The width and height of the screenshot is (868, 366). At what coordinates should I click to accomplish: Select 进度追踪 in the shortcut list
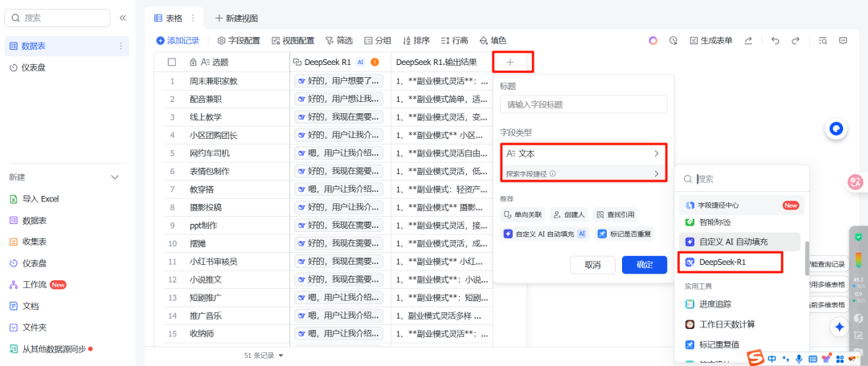pos(740,304)
